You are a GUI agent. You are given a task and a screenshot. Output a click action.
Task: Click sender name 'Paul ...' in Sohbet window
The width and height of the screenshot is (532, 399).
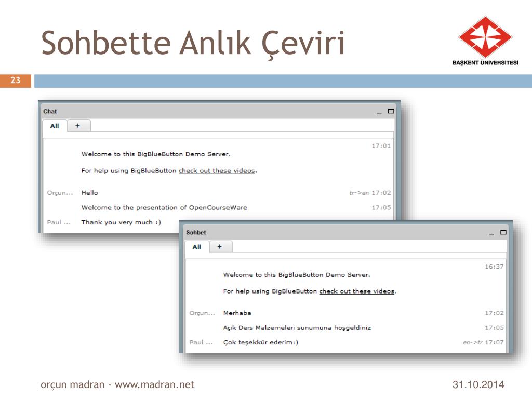click(x=201, y=343)
